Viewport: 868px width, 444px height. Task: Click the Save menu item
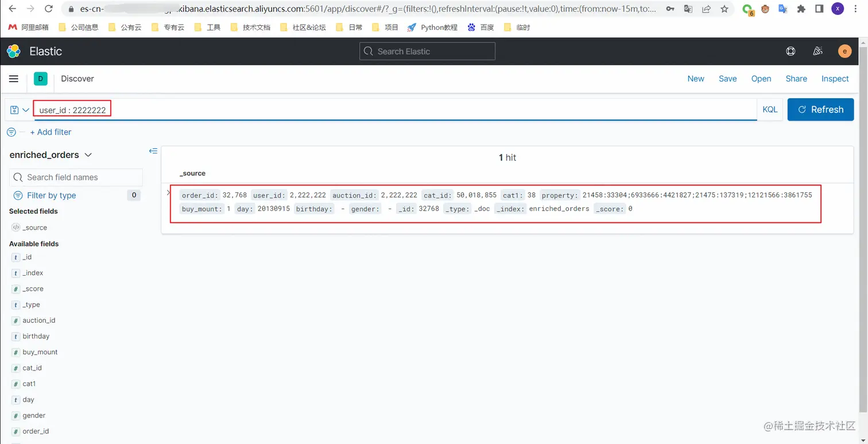[727, 79]
